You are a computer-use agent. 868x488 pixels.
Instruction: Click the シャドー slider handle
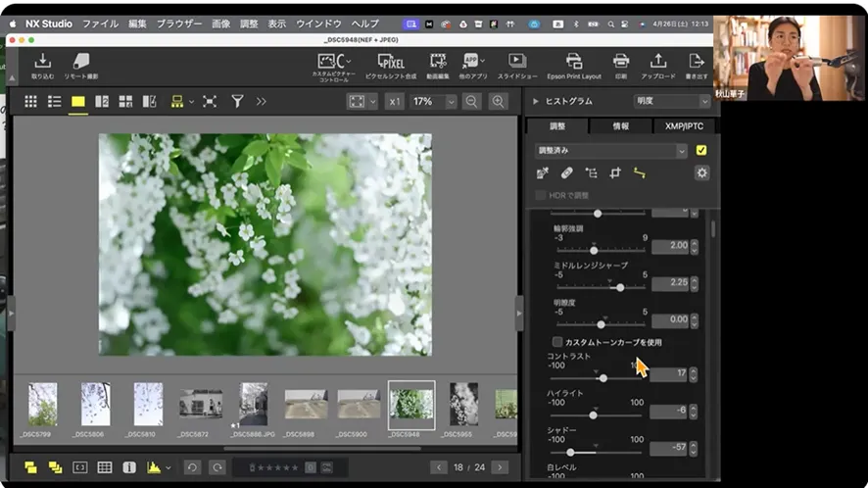570,453
